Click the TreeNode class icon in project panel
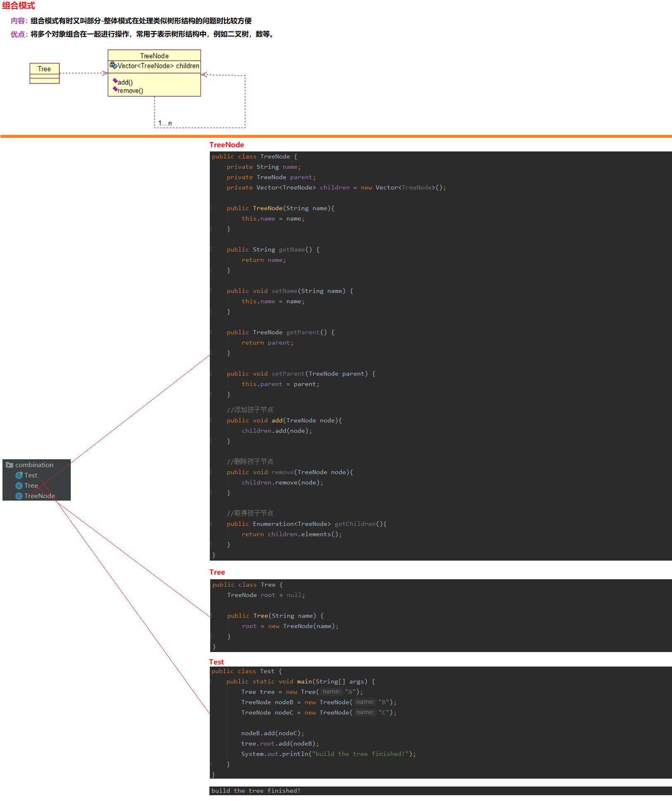The image size is (672, 801). click(19, 496)
